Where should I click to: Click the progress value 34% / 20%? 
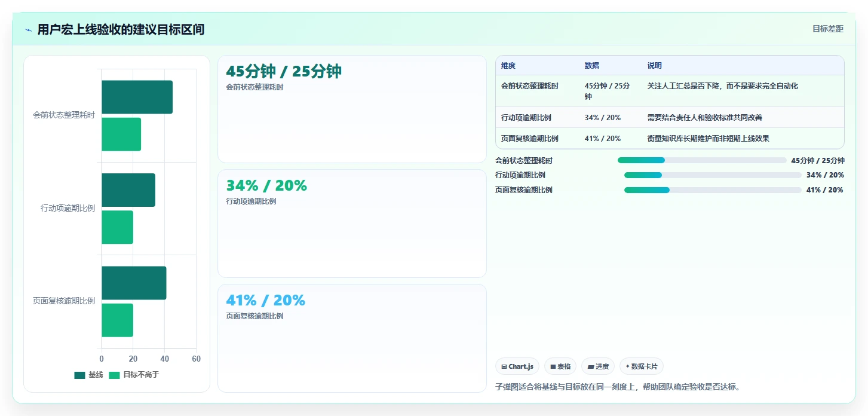[x=825, y=175]
